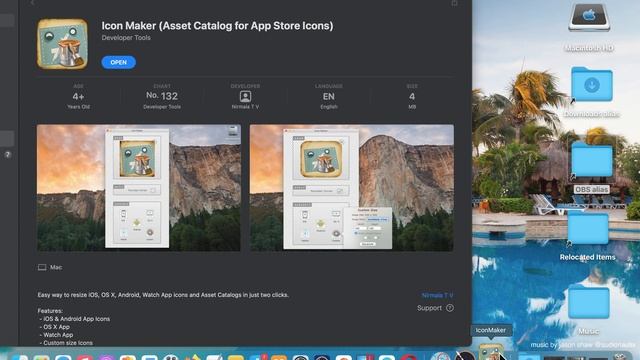The image size is (640, 360).
Task: Click the question mark icon next to Support
Action: [450, 308]
